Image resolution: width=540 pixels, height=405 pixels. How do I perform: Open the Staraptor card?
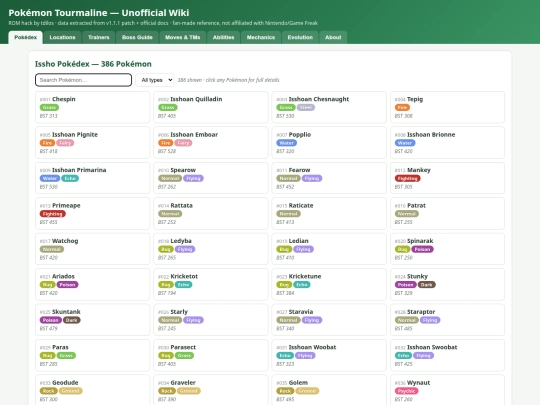447,320
